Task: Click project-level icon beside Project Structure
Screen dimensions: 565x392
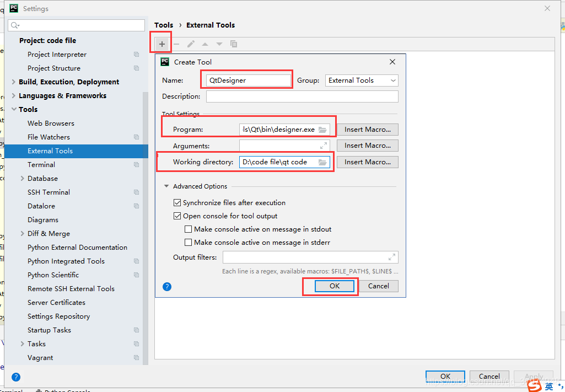Action: coord(136,68)
